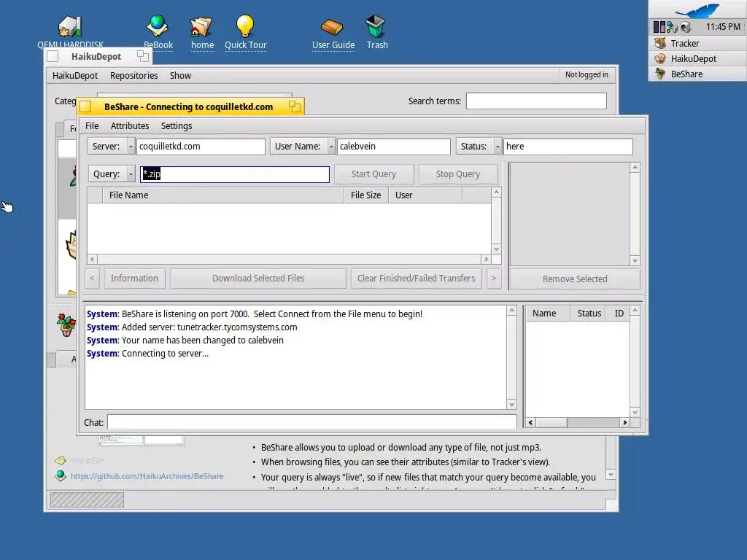Click the clock showing 11:45 PM

click(x=722, y=27)
